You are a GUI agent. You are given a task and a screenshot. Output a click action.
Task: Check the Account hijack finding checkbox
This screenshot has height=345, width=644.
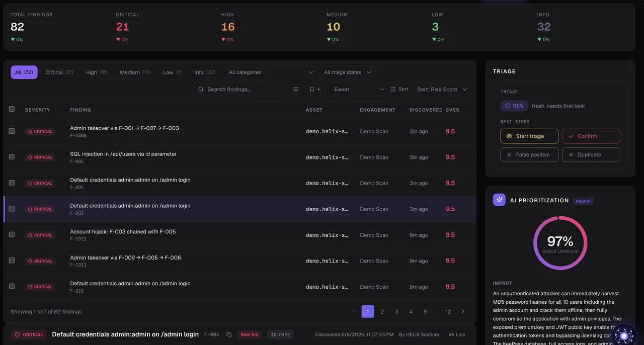(x=12, y=234)
